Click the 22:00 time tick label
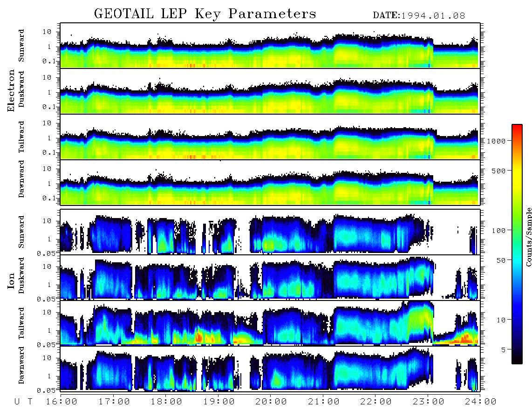The image size is (532, 410). 376,402
